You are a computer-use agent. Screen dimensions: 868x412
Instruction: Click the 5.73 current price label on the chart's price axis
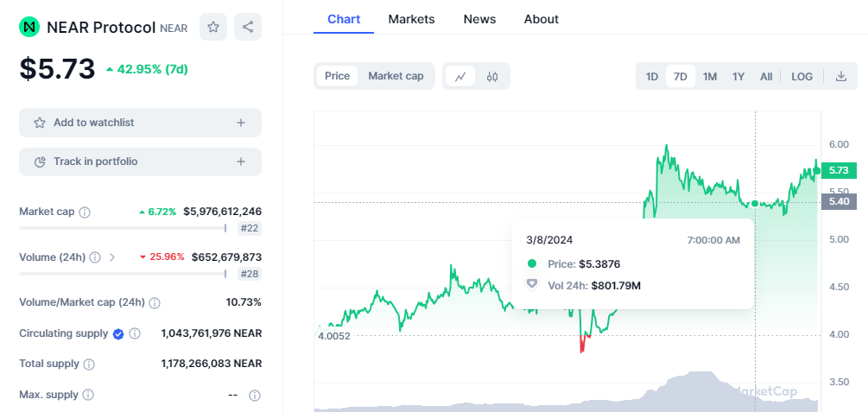point(839,170)
